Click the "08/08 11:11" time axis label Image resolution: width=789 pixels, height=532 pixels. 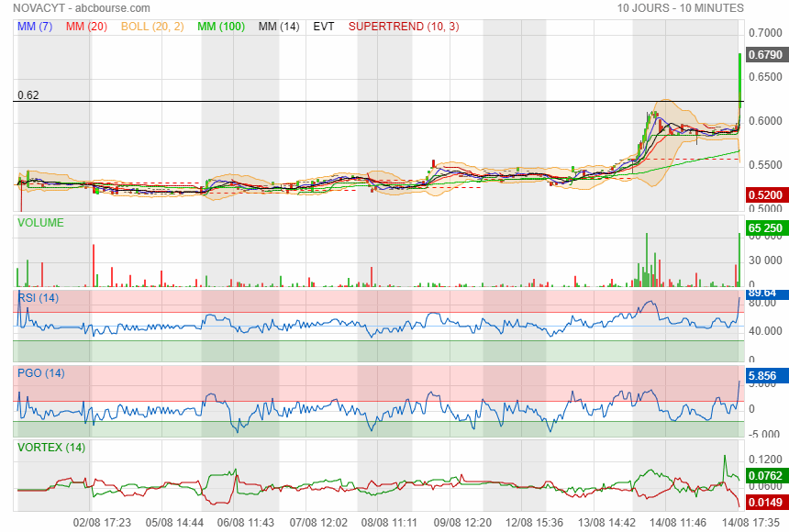click(390, 523)
